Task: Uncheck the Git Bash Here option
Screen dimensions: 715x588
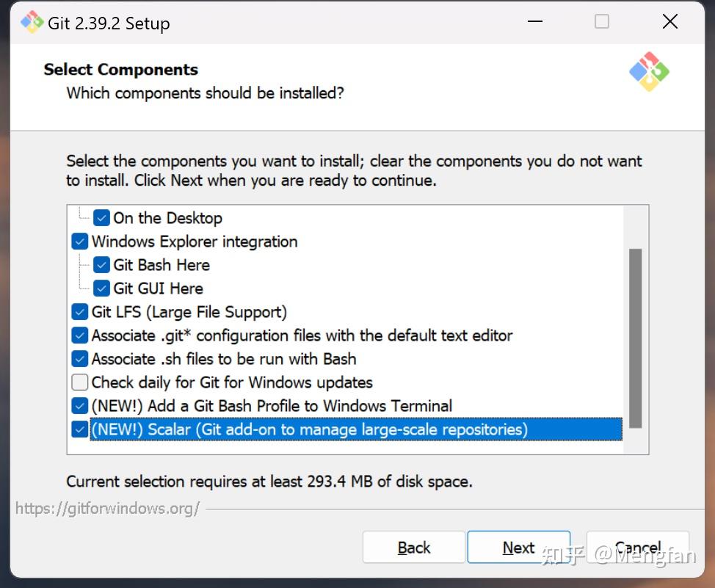Action: (x=102, y=265)
